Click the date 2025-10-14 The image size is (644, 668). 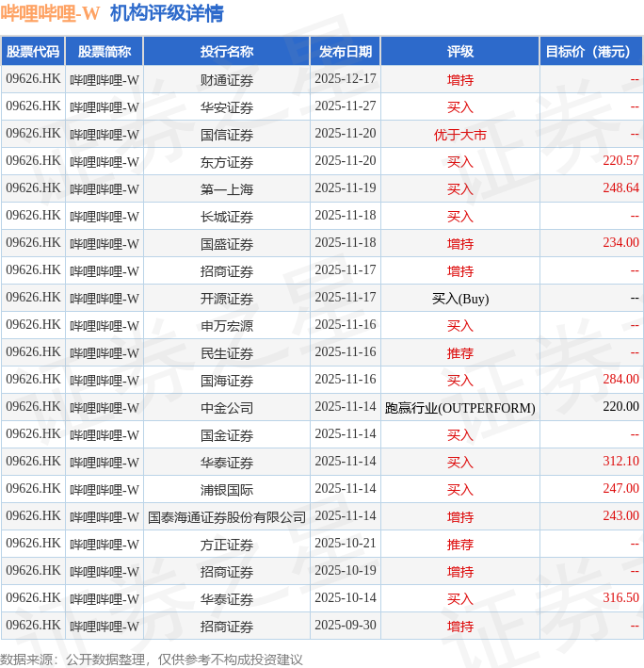346,597
